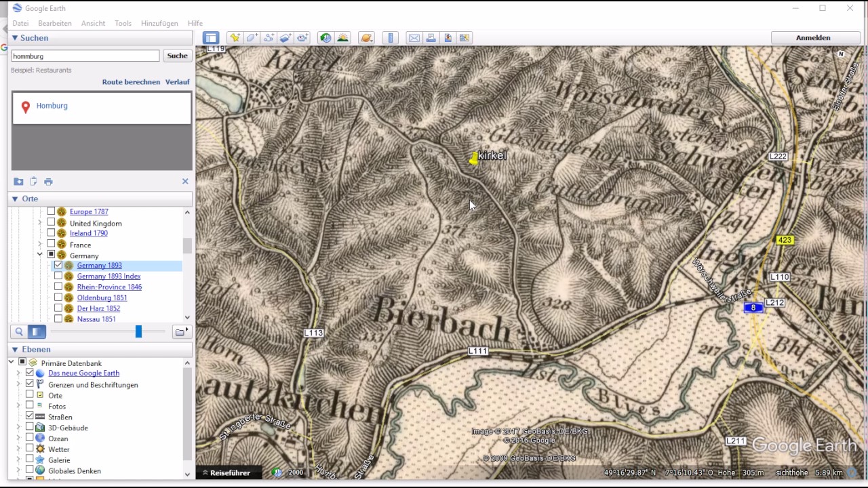Open the Bearbeiten menu
Viewport: 868px width, 488px height.
click(55, 23)
